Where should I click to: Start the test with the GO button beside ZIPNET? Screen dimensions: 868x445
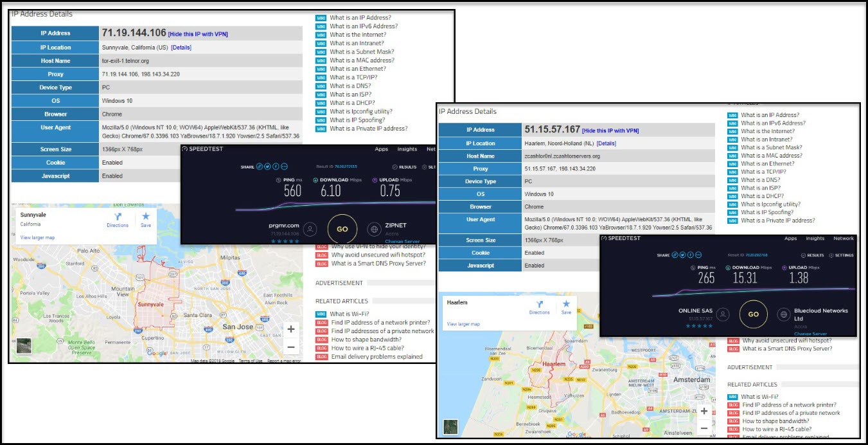tap(342, 229)
